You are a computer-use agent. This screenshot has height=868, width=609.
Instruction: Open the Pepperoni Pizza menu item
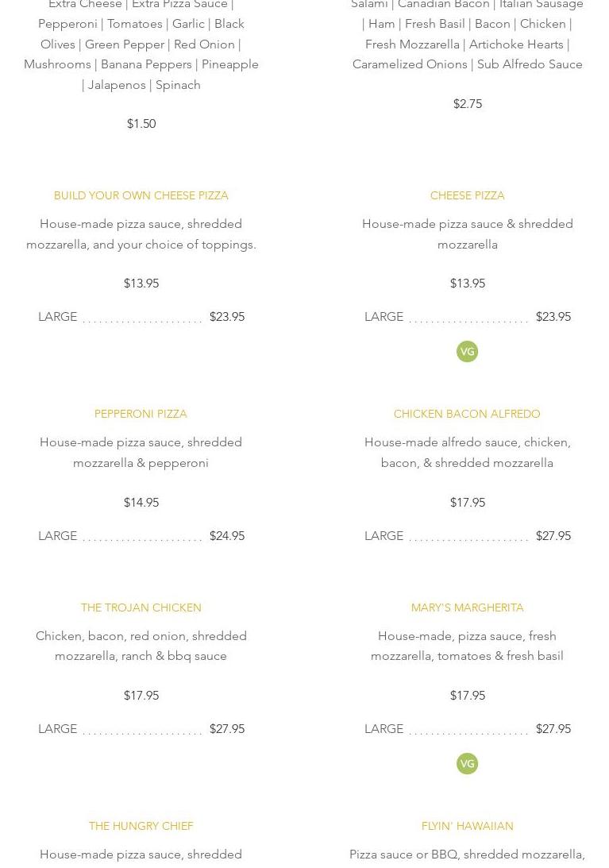(x=141, y=414)
